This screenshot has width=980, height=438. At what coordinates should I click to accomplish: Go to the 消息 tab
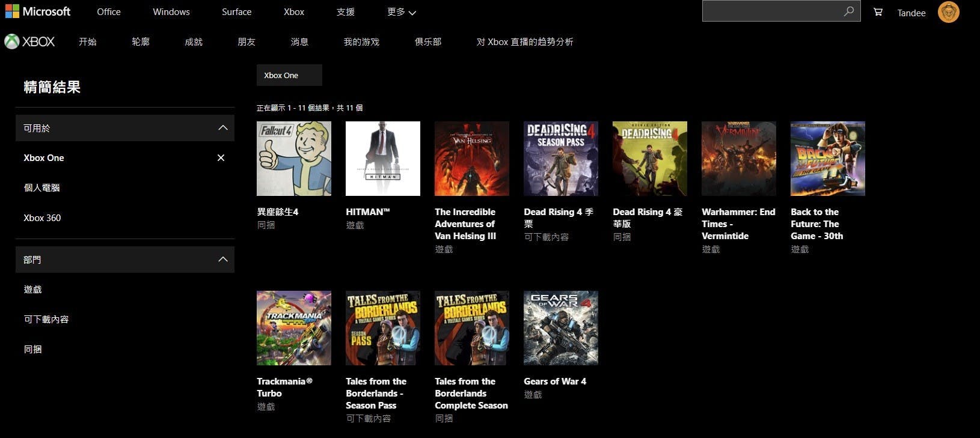pyautogui.click(x=299, y=41)
